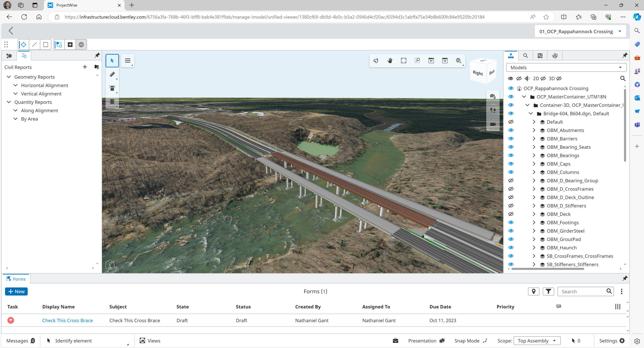Screen dimensions: 644x348
Task: Select the Pan tool in viewport toolbar
Action: pyautogui.click(x=389, y=60)
